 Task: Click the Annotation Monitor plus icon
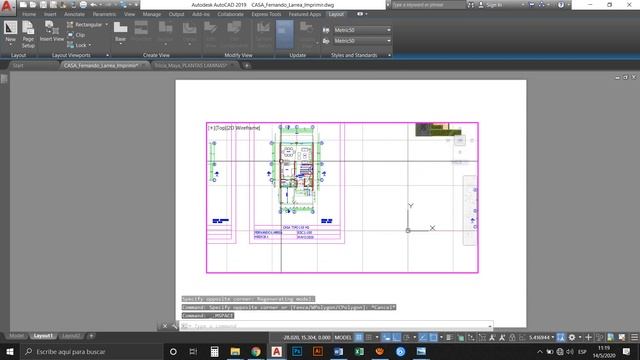point(588,337)
